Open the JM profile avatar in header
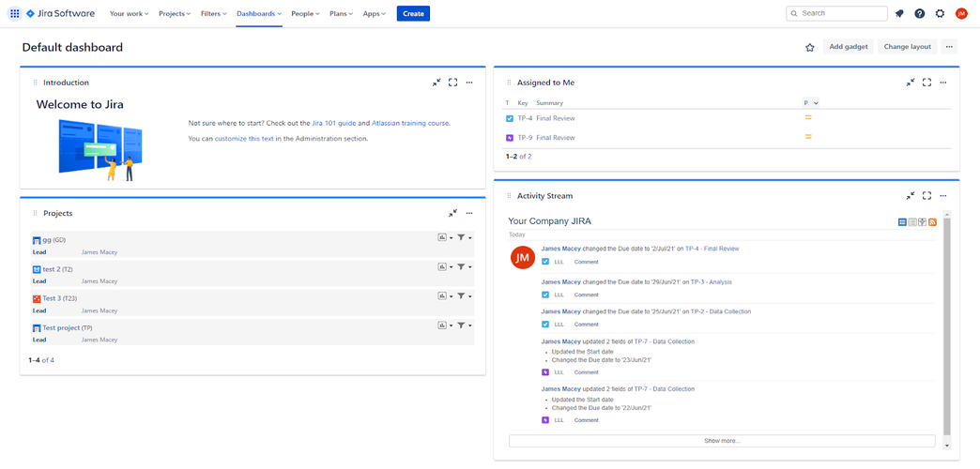980x469 pixels. (x=961, y=13)
